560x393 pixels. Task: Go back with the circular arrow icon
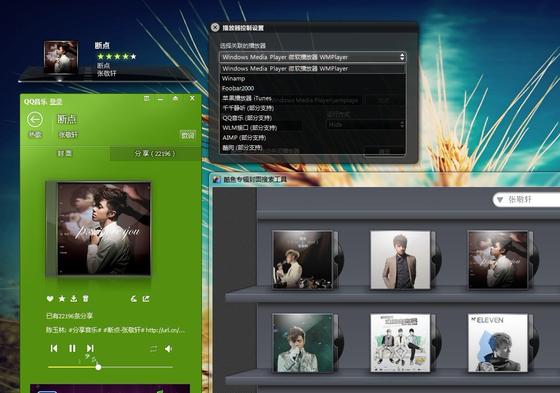(35, 120)
